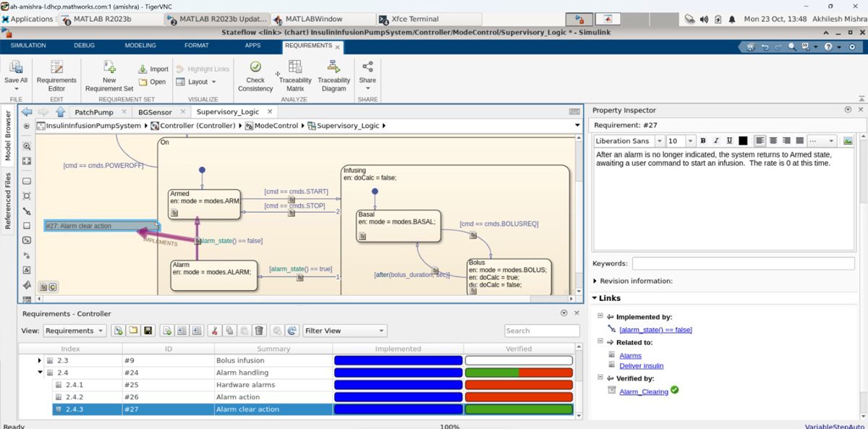Save the requirement set using the floppy disk icon
This screenshot has height=429, width=868.
[x=148, y=330]
